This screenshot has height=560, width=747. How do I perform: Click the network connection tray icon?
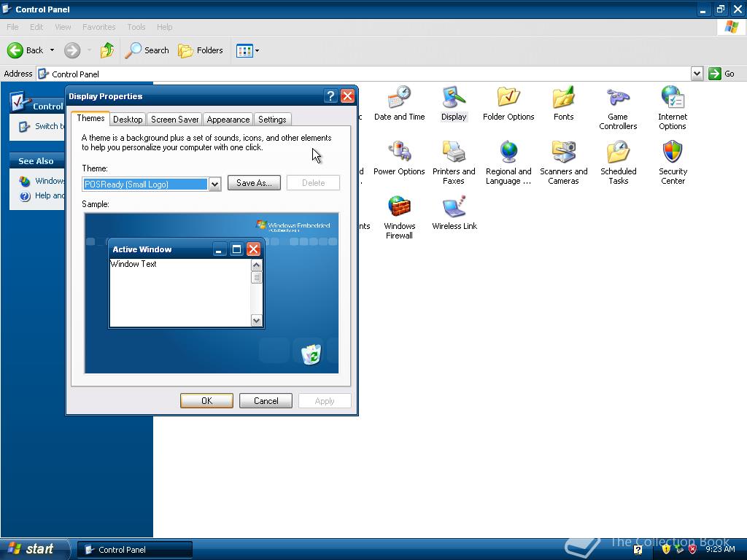point(679,549)
